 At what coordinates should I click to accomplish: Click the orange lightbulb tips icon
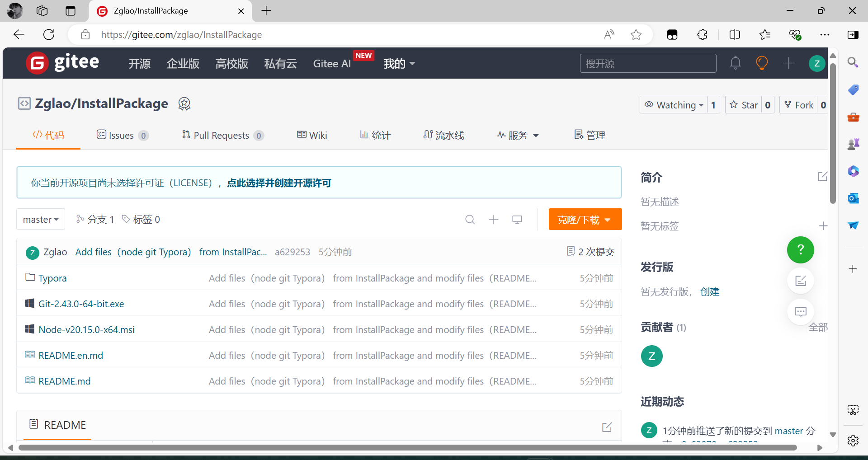click(x=762, y=63)
